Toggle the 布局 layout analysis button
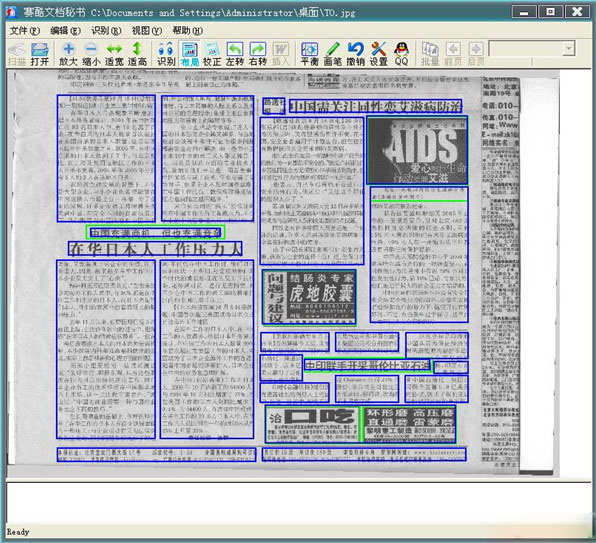Image resolution: width=596 pixels, height=543 pixels. [x=190, y=54]
